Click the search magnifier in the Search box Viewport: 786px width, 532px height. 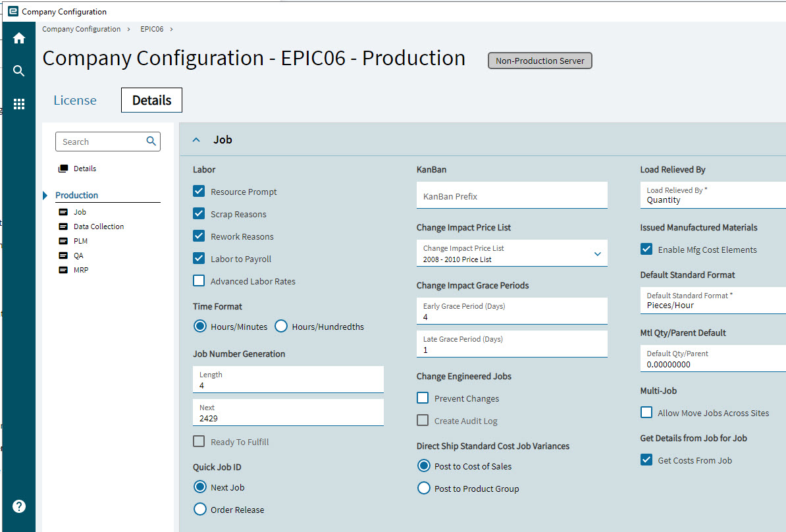click(151, 142)
